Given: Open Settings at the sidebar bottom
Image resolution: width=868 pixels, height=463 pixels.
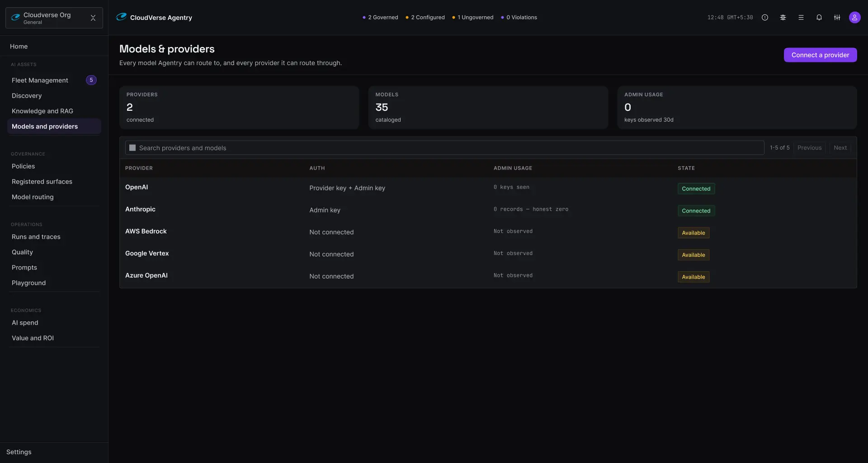Looking at the screenshot, I should coord(19,452).
